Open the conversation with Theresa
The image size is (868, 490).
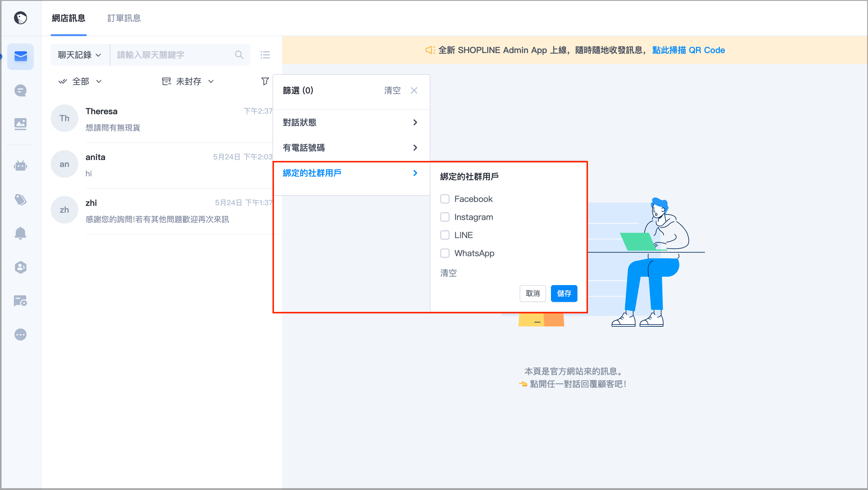(162, 119)
